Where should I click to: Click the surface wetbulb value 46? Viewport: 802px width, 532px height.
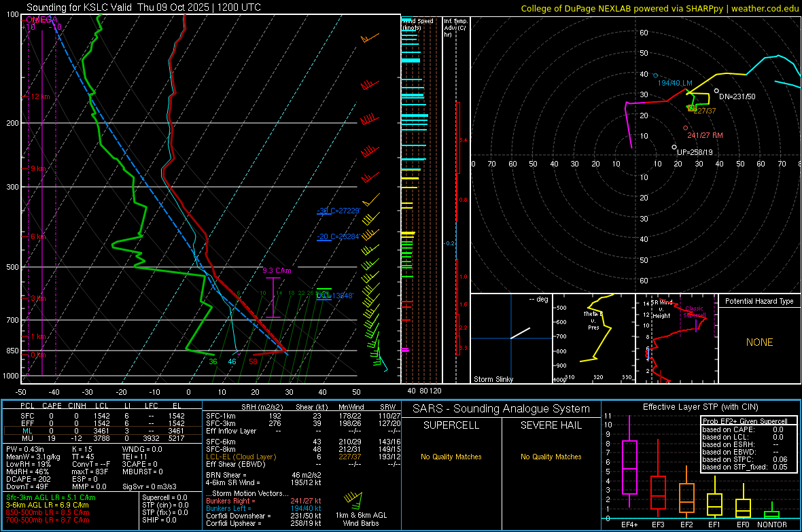pyautogui.click(x=232, y=361)
